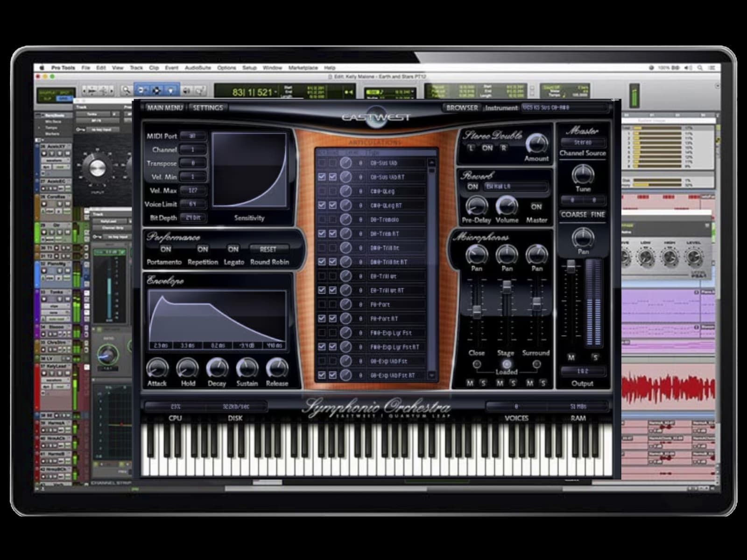Viewport: 747px width, 560px height.
Task: Click the Release knob in Envelope section
Action: 277,369
